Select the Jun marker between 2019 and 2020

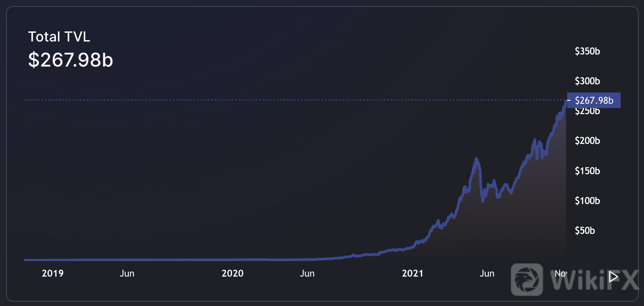coord(127,274)
